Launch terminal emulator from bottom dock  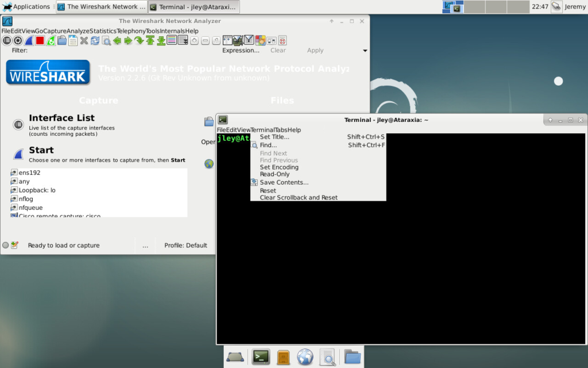click(261, 356)
